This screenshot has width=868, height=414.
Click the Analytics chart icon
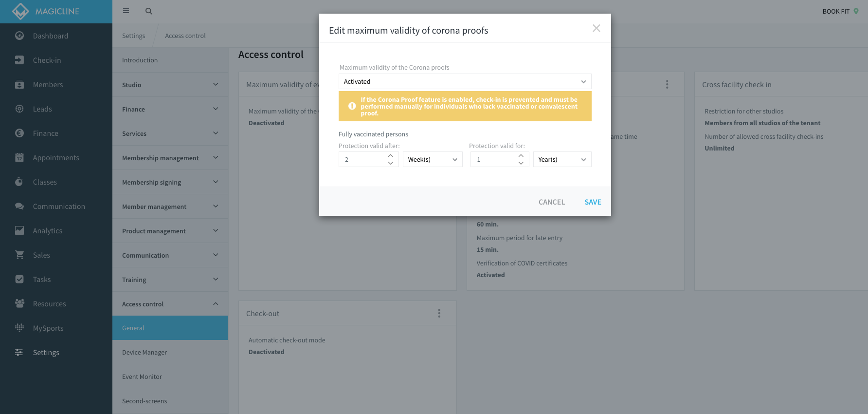click(x=19, y=230)
